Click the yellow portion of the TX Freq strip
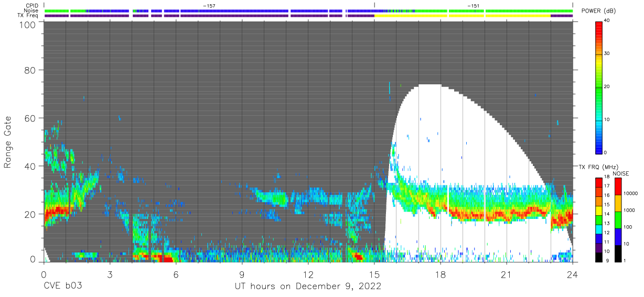The width and height of the screenshot is (644, 297). pos(461,16)
